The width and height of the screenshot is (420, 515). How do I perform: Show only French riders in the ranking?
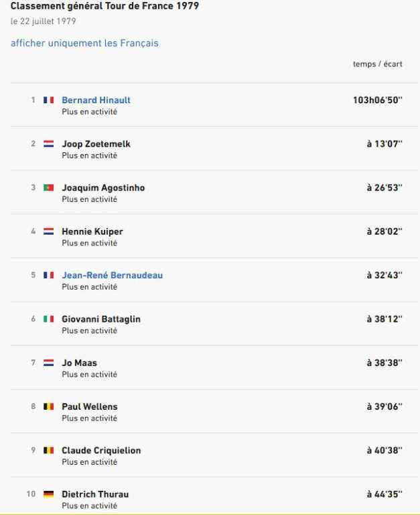pos(84,43)
